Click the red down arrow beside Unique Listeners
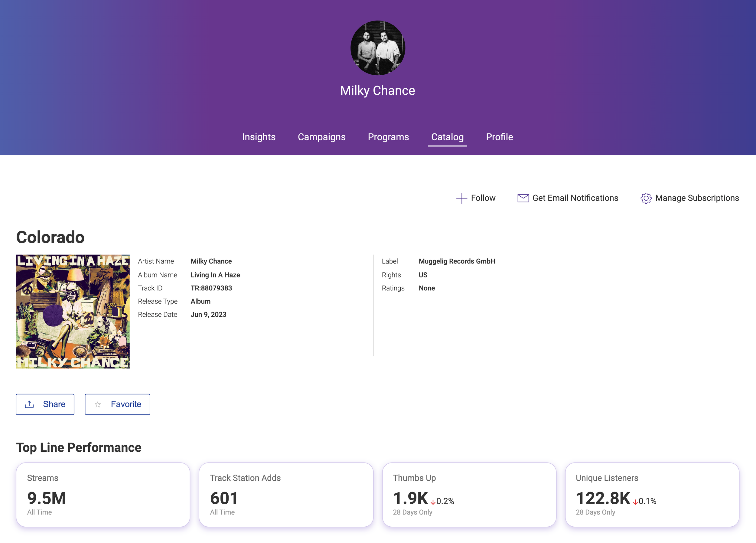 (635, 502)
